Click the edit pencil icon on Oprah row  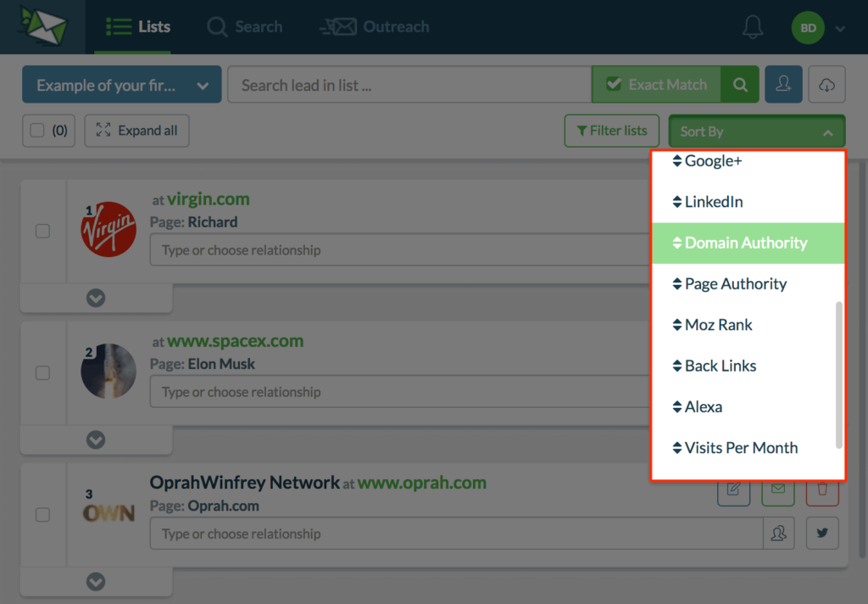[x=733, y=489]
